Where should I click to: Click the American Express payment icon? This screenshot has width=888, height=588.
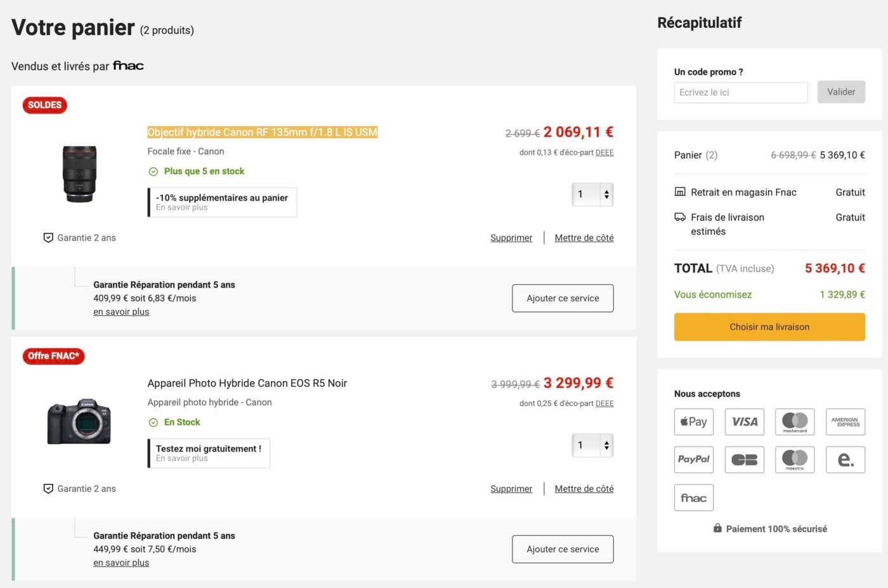coord(845,422)
